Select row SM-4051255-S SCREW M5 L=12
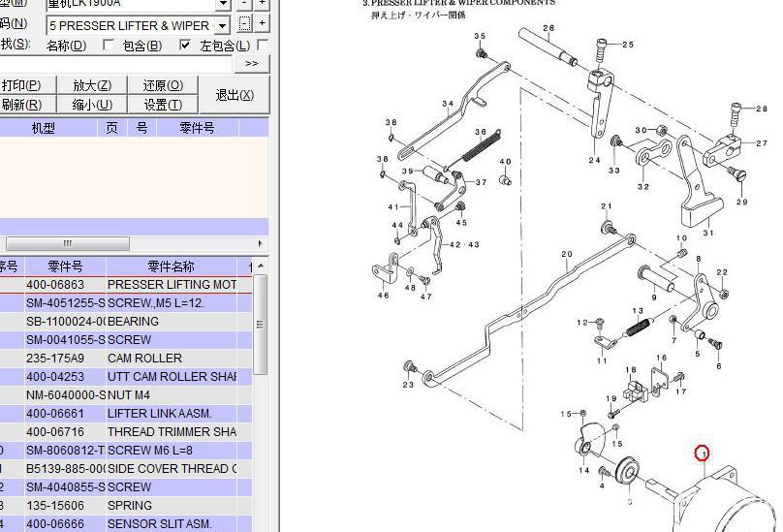The height and width of the screenshot is (532, 783). click(126, 303)
